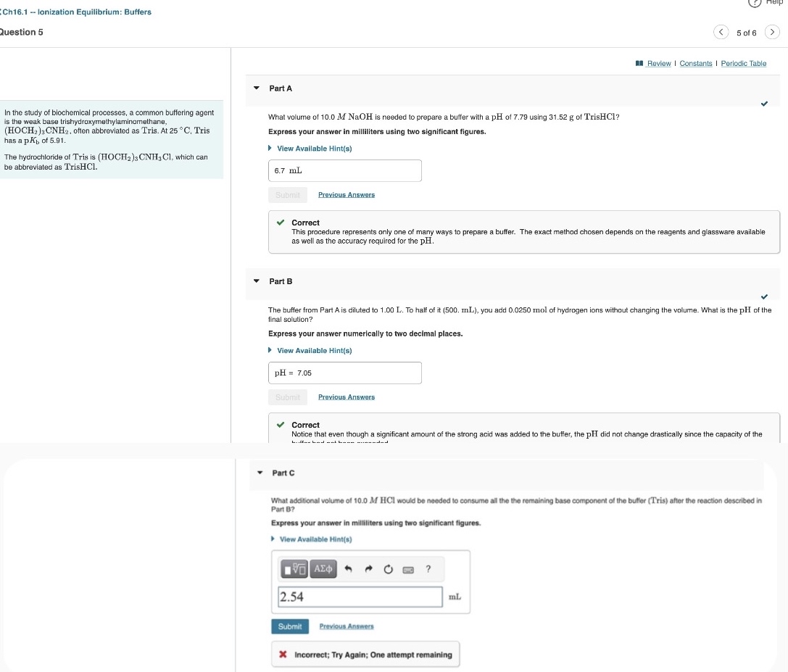Screen dimensions: 788x672
Task: Collapse Part A section
Action: (257, 88)
